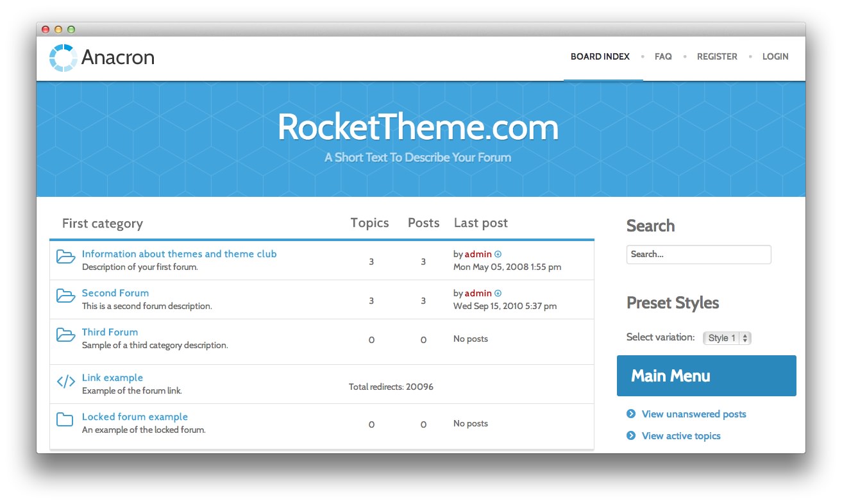Click 'An example of the locked forum.' text
842x504 pixels.
144,430
